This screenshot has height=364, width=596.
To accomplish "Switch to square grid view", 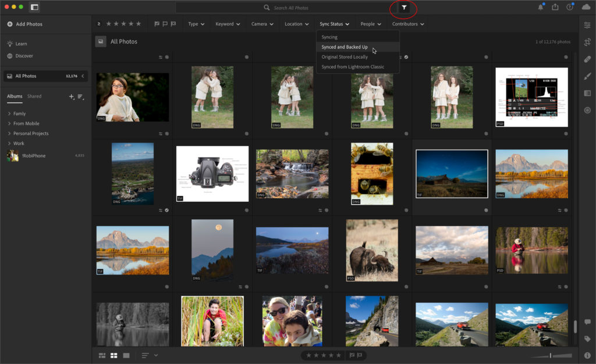I will [114, 355].
